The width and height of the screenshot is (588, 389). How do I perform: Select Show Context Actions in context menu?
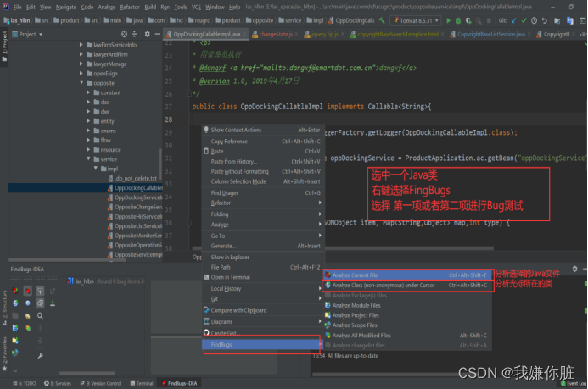tap(262, 130)
